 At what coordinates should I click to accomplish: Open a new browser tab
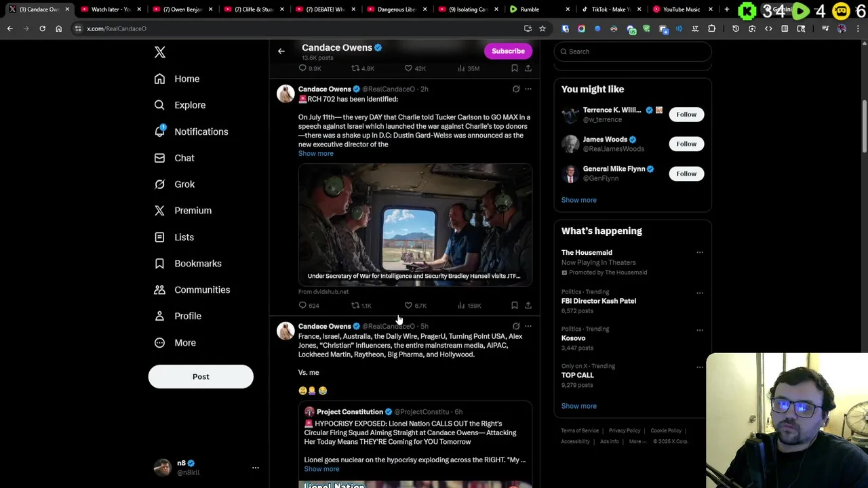(x=726, y=9)
